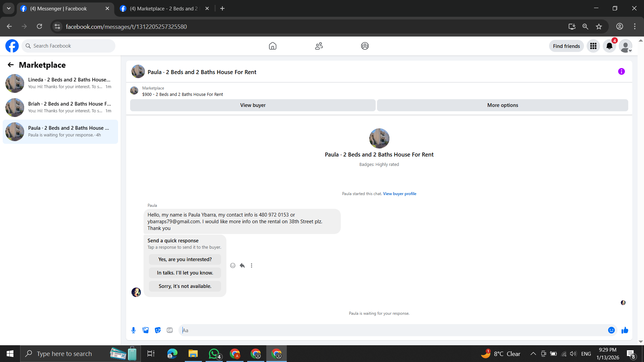Image resolution: width=644 pixels, height=362 pixels.
Task: Toggle conversation information panel icon
Action: (621, 71)
